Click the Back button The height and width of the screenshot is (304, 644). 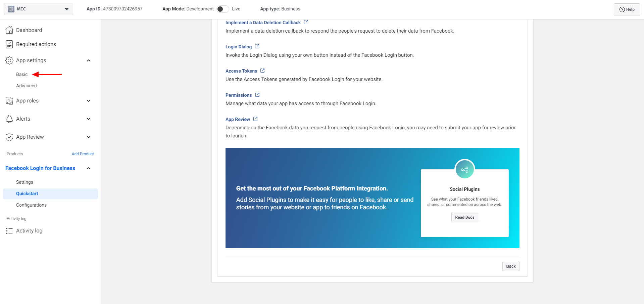click(510, 266)
